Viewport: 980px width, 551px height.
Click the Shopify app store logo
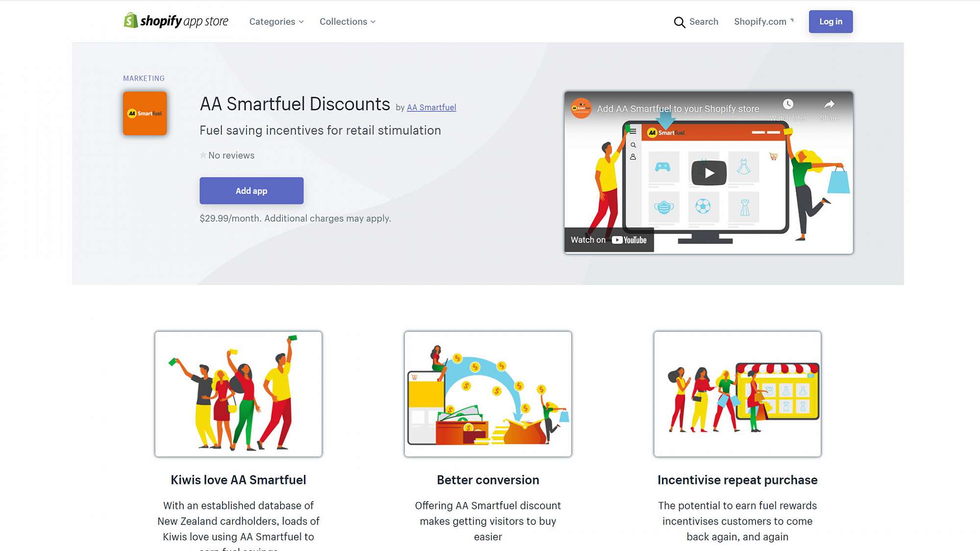(176, 21)
